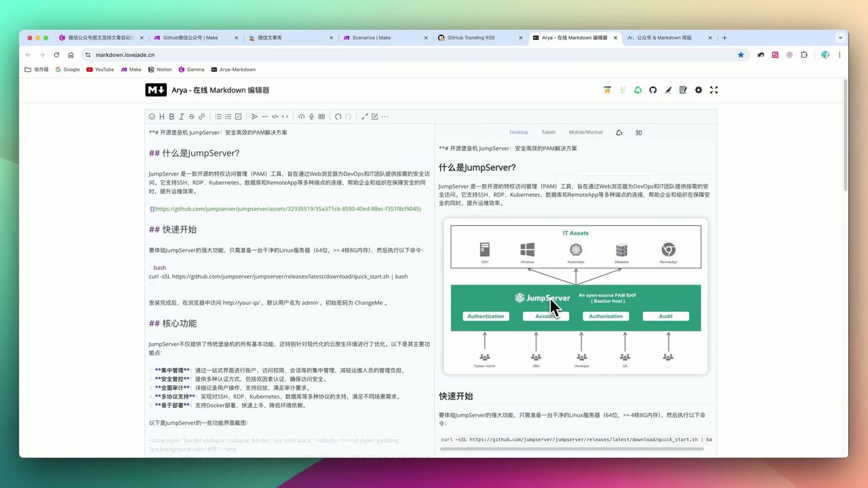Toggle strikethrough formatting
This screenshot has height=488, width=868.
click(x=191, y=117)
